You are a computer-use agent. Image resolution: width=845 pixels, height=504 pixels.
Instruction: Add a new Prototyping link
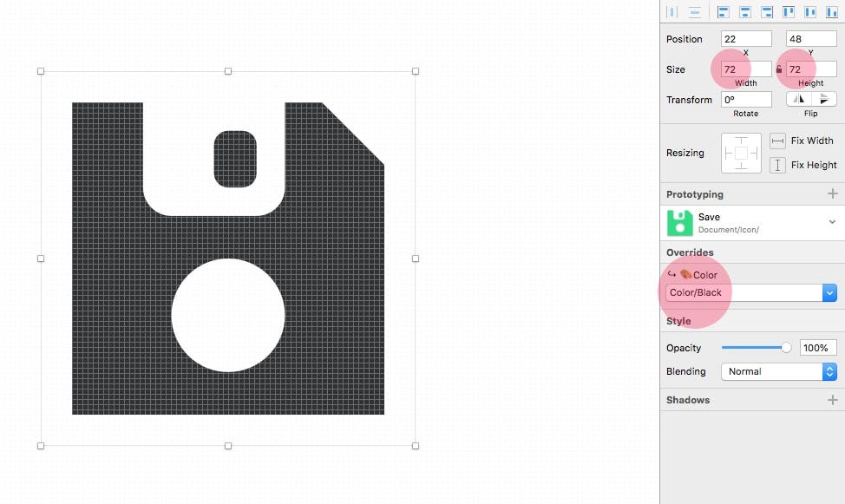833,193
